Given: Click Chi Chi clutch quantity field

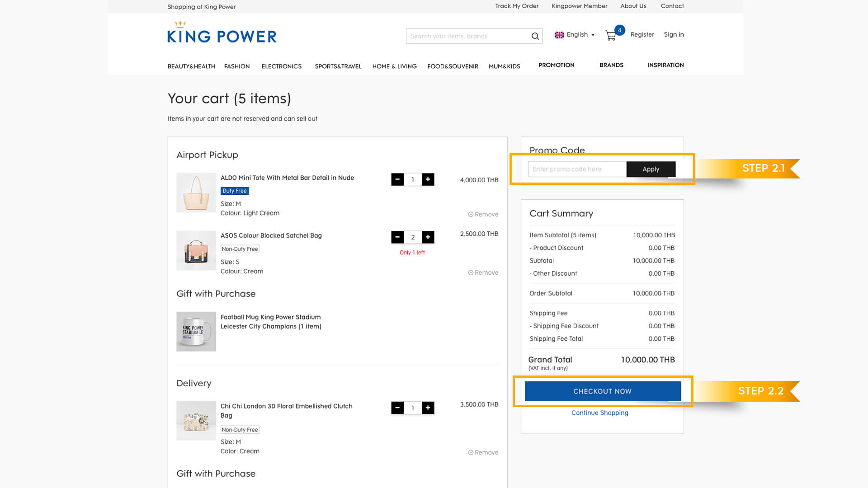Looking at the screenshot, I should pyautogui.click(x=413, y=408).
